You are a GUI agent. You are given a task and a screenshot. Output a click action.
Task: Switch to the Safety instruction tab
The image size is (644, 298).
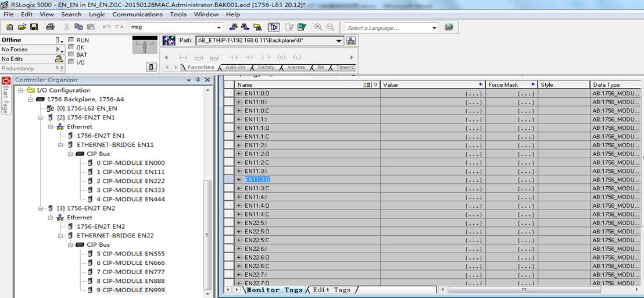click(266, 67)
